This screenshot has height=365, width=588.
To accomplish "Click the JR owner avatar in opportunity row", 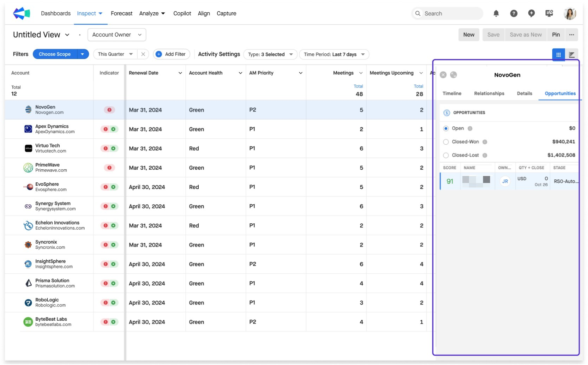I will pos(505,182).
